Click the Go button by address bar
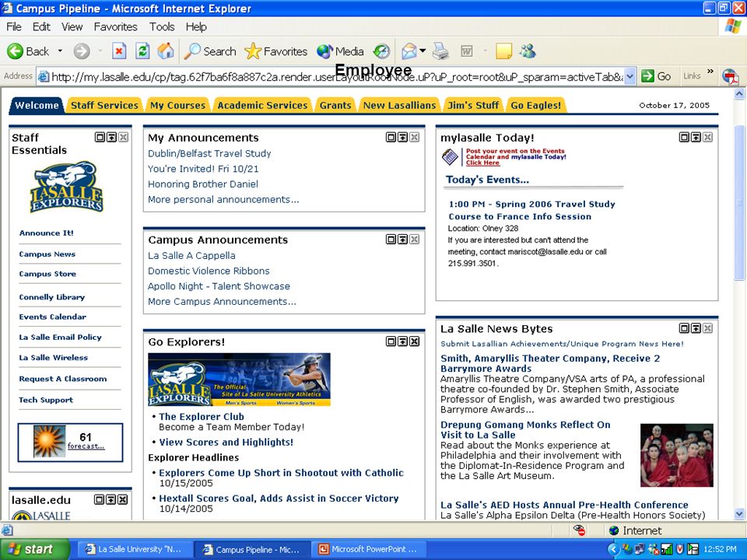The height and width of the screenshot is (560, 747). [656, 76]
